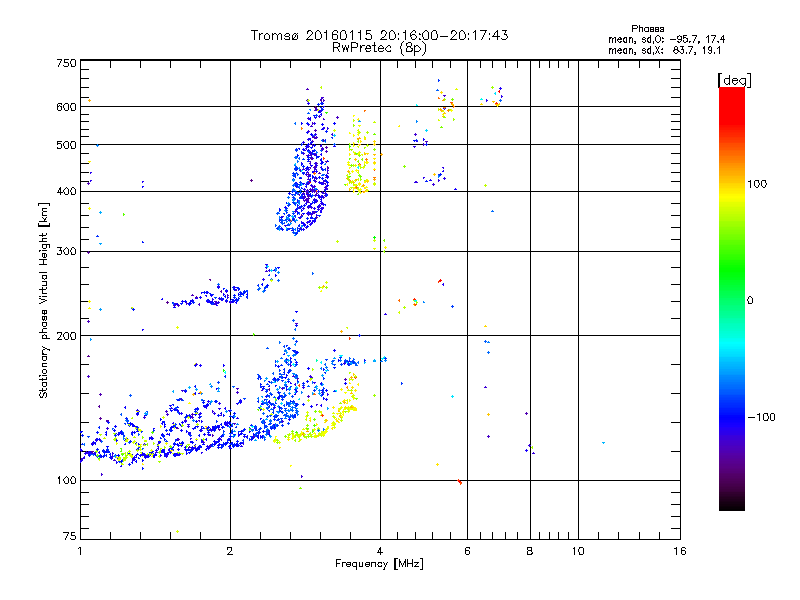Image resolution: width=800 pixels, height=600 pixels.
Task: Click the x-axis '6' tick label
Action: (467, 551)
